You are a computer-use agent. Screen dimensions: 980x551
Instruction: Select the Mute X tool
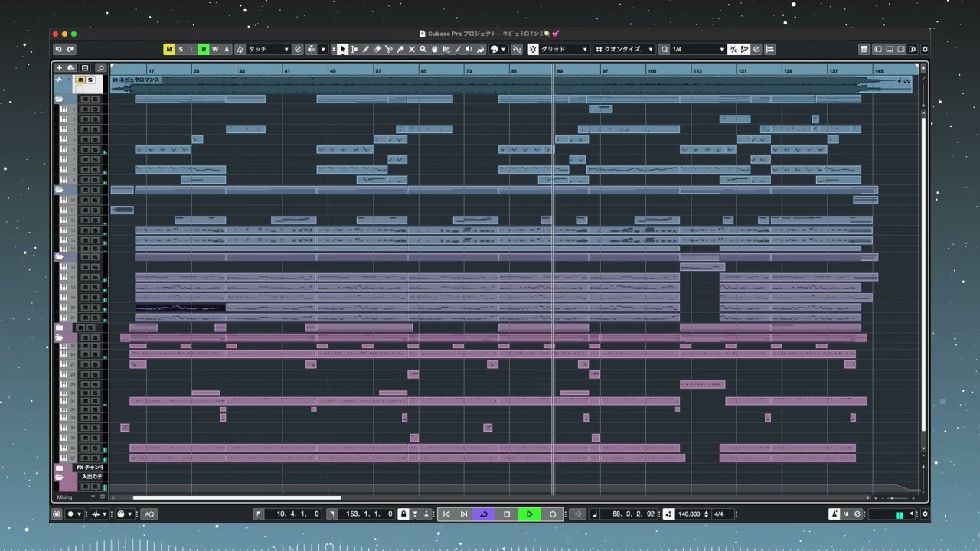point(411,49)
